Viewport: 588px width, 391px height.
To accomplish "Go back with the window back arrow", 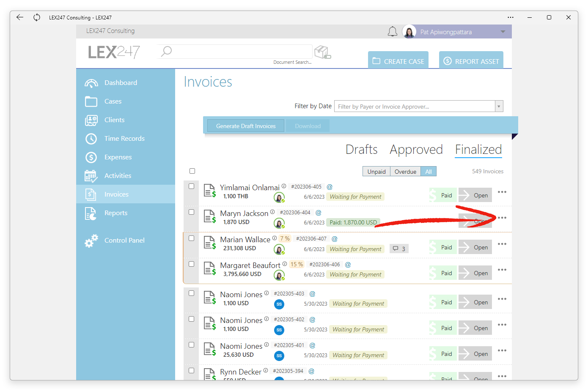I will [20, 17].
